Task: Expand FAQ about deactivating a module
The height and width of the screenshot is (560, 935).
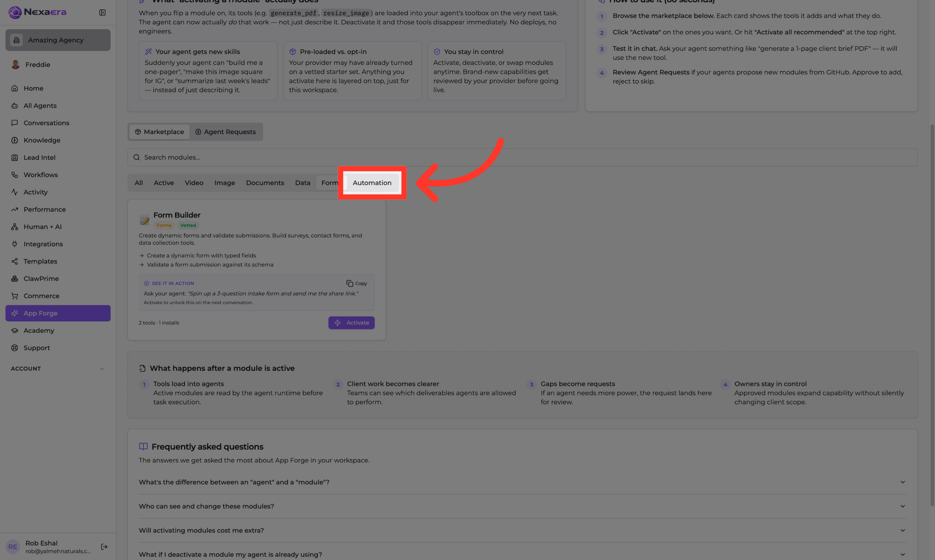Action: click(x=522, y=554)
